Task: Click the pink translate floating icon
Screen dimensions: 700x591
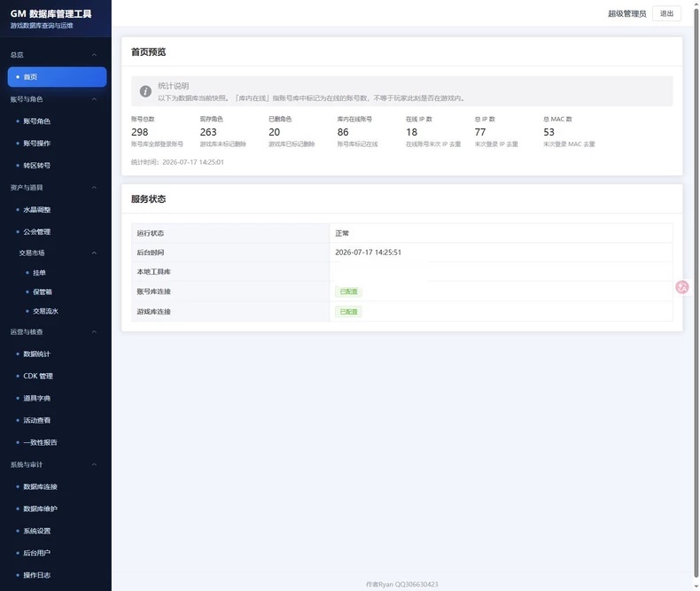Action: [681, 287]
